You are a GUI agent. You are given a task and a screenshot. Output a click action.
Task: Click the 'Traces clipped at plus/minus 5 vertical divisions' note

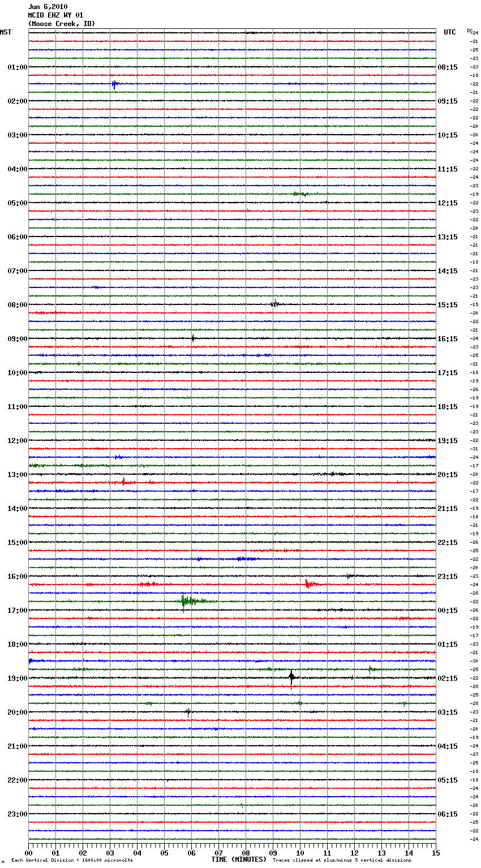tap(342, 861)
